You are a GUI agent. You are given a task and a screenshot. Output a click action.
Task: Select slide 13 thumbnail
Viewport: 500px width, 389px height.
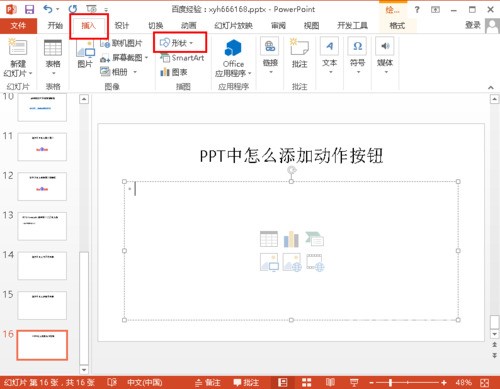(42, 226)
